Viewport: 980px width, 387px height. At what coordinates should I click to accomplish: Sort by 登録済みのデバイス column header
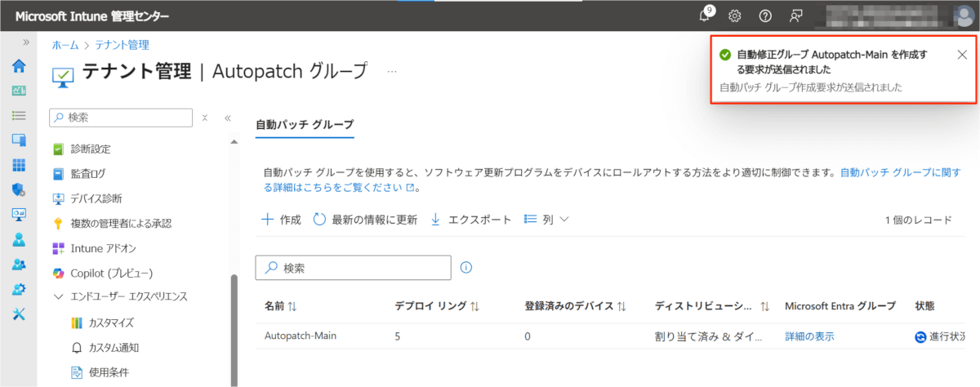(575, 306)
